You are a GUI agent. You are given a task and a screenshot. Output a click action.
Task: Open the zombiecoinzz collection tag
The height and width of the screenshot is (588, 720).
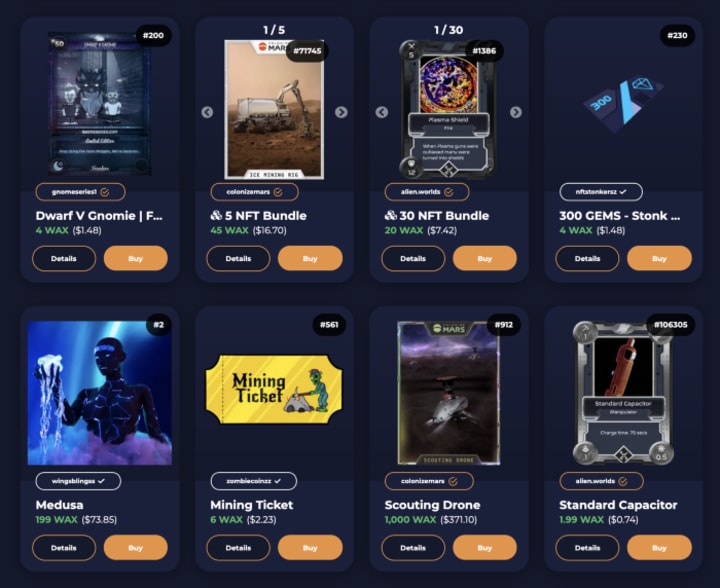click(x=254, y=481)
